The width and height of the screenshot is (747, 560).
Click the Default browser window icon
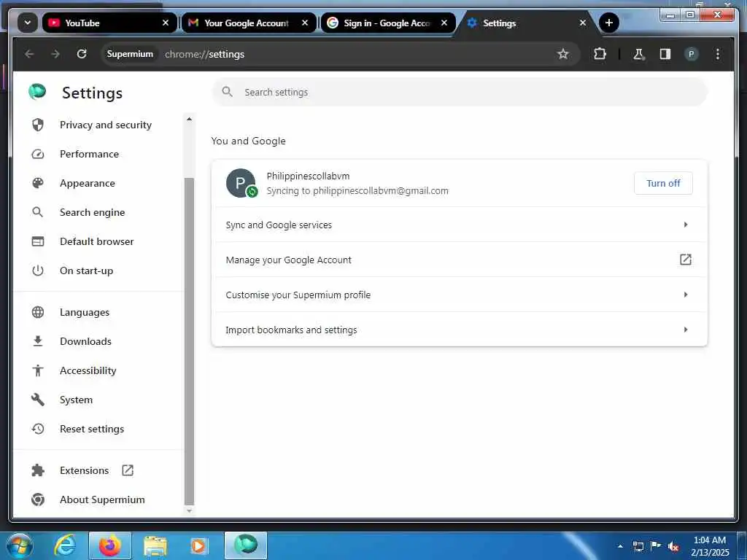coord(38,241)
